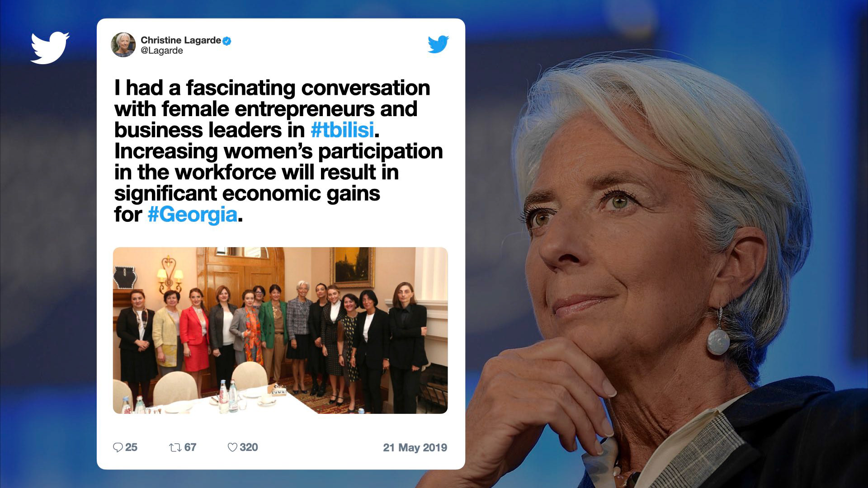Viewport: 868px width, 488px height.
Task: Click the pearl earring in the portrait photo
Action: [x=718, y=340]
